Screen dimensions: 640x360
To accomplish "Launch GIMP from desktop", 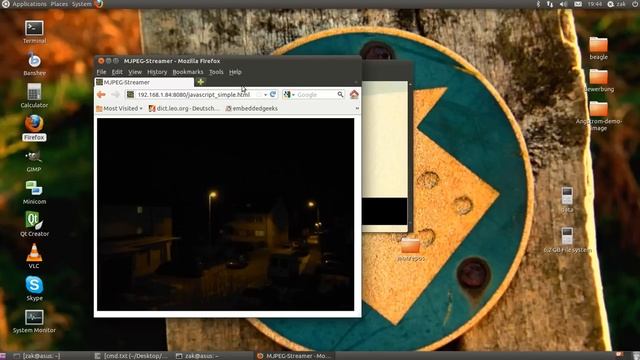I will [33, 157].
